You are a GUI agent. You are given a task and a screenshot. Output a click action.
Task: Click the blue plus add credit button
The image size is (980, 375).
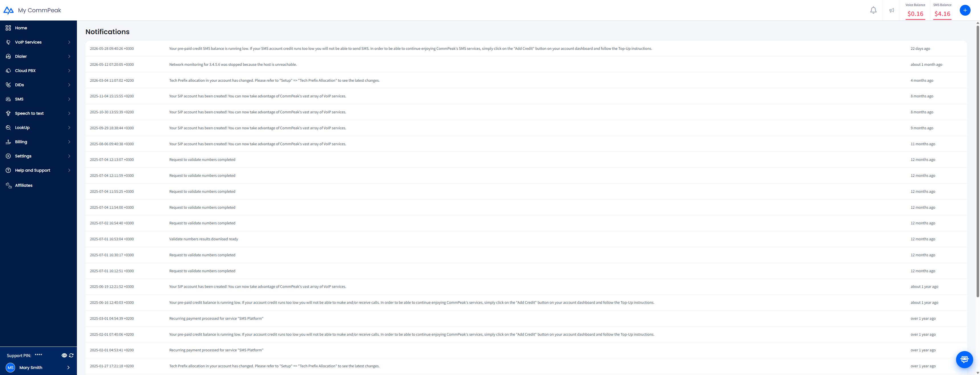[x=965, y=10]
